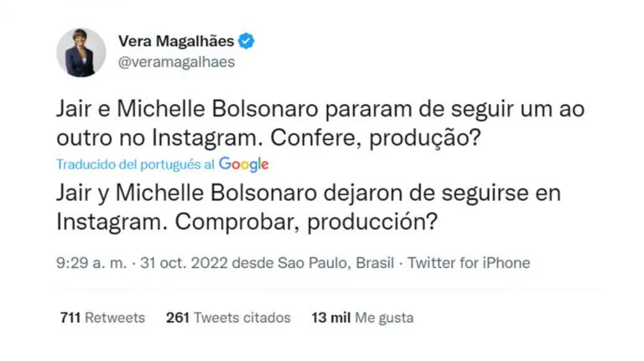The height and width of the screenshot is (361, 644).
Task: Click the Google logo in translation notice
Action: point(243,164)
